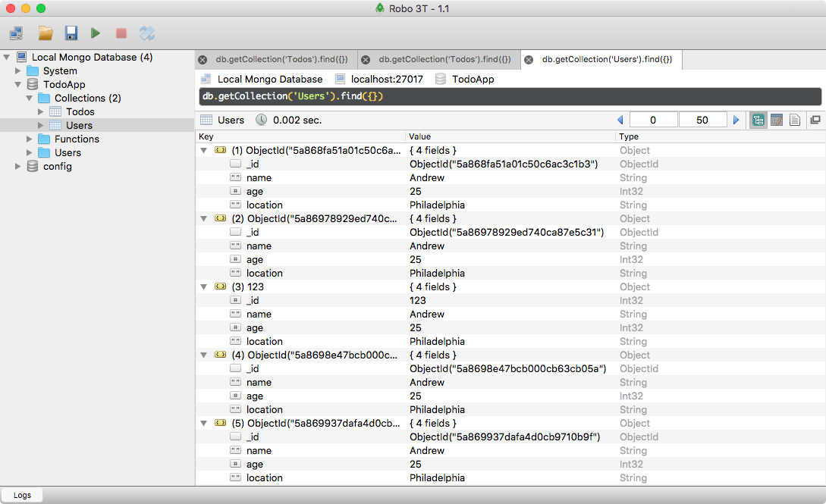826x504 pixels.
Task: Switch results to text view mode
Action: coord(795,120)
